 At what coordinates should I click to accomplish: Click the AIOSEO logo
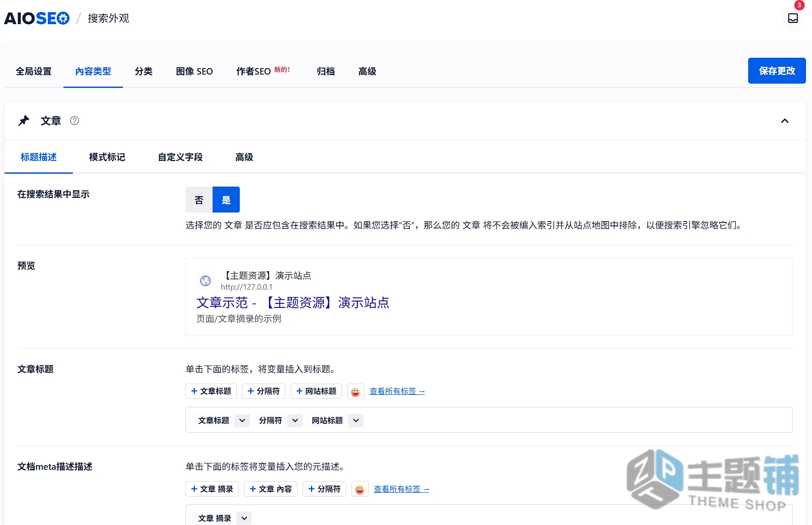(x=37, y=18)
